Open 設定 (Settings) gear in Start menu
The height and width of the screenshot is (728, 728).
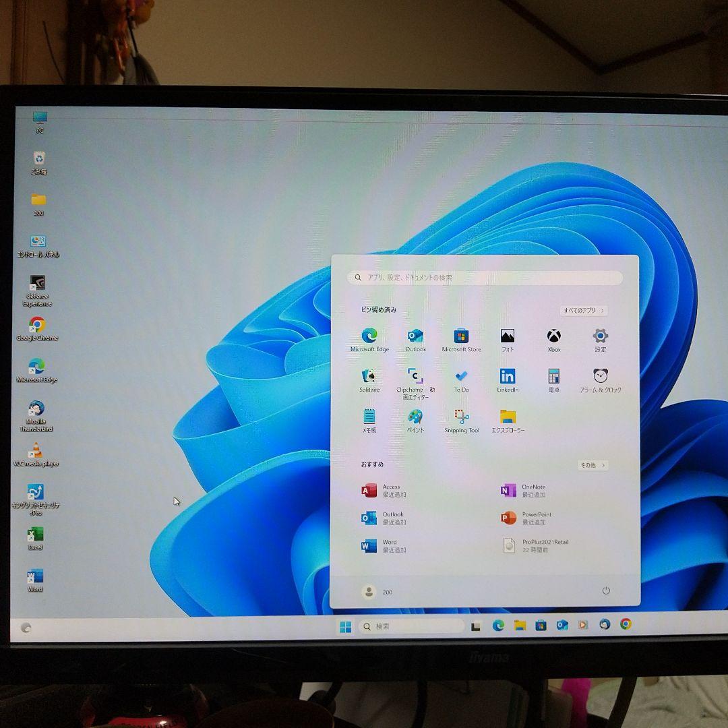pyautogui.click(x=600, y=340)
